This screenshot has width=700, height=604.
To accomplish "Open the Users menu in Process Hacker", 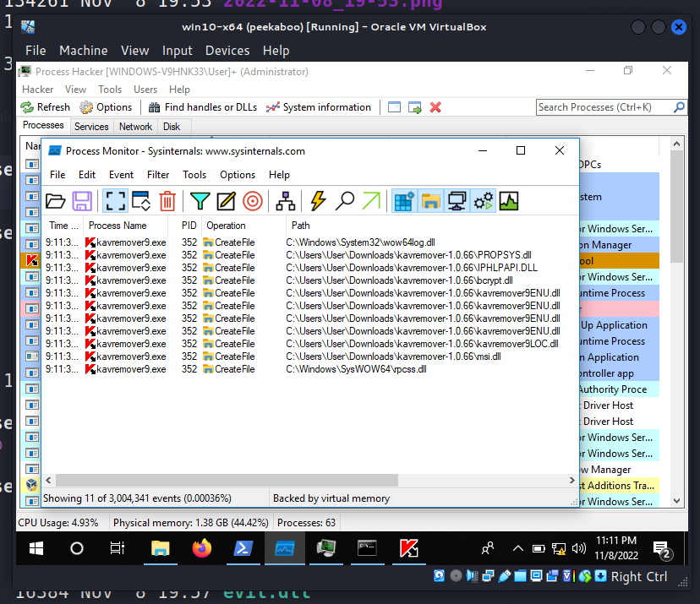I will pyautogui.click(x=145, y=90).
